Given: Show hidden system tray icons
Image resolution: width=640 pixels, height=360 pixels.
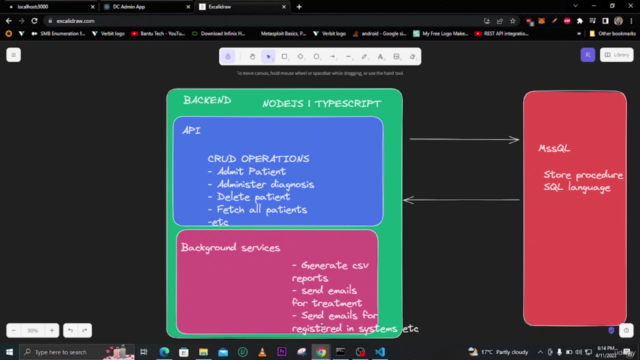Looking at the screenshot, I should [540, 352].
